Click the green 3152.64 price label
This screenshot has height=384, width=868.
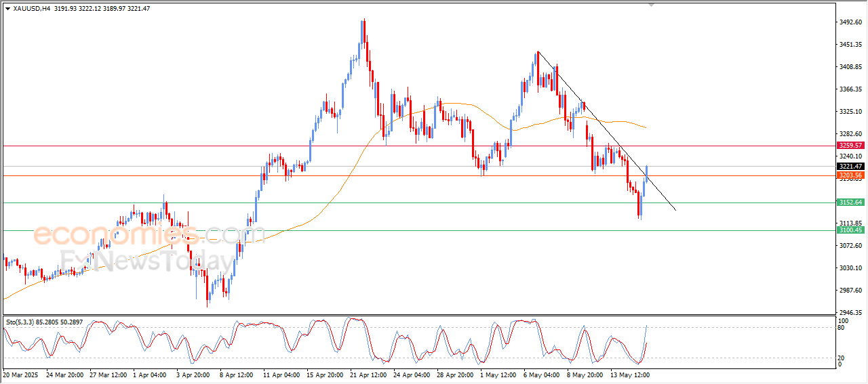click(850, 202)
